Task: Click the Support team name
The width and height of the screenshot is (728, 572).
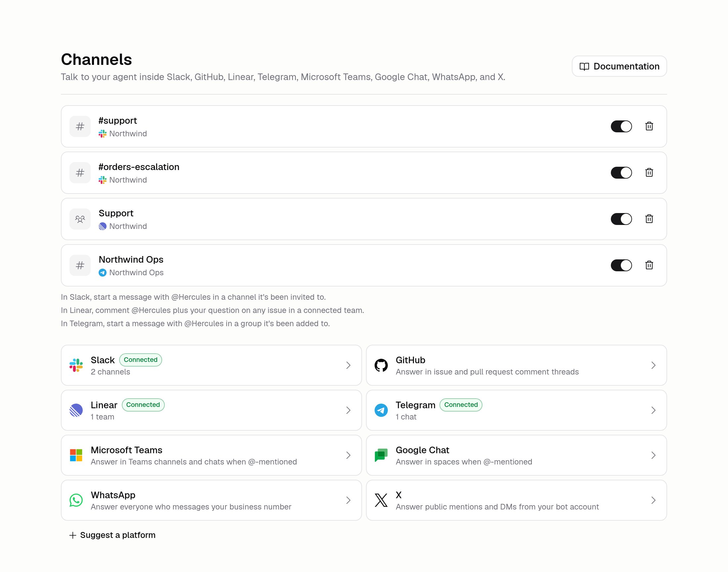Action: click(x=116, y=213)
